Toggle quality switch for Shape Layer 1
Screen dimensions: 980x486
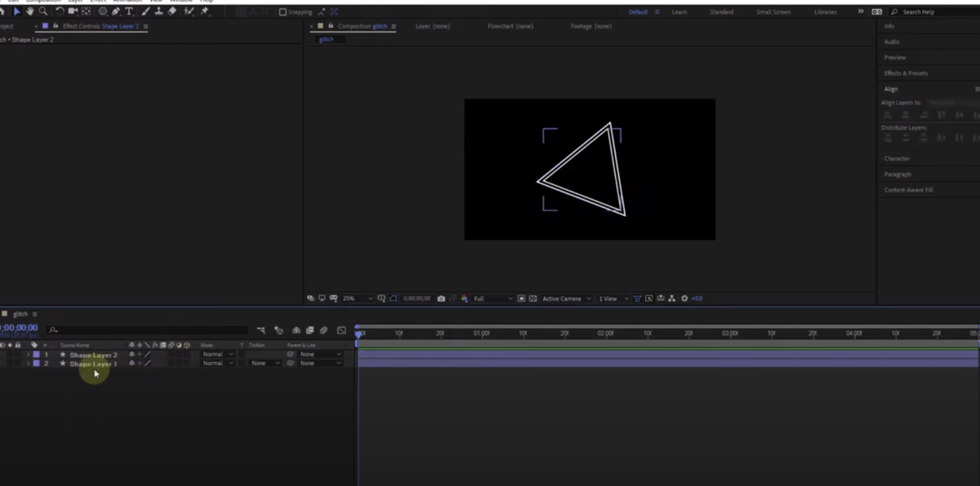click(147, 363)
